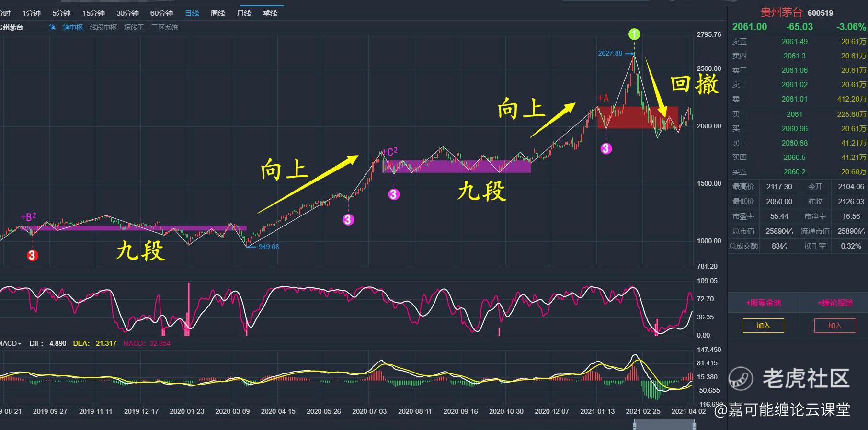Click the stock code 600519
Image resolution: width=868 pixels, height=430 pixels.
click(820, 13)
